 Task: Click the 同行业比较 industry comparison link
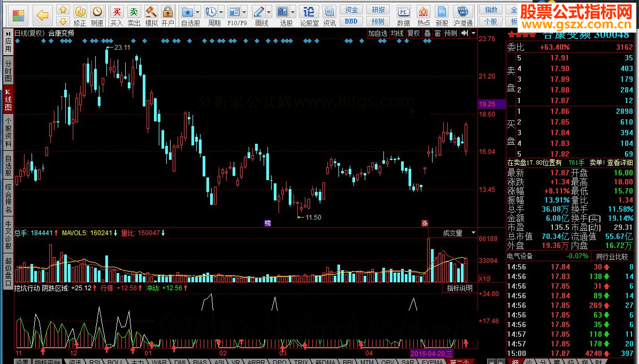pos(612,257)
